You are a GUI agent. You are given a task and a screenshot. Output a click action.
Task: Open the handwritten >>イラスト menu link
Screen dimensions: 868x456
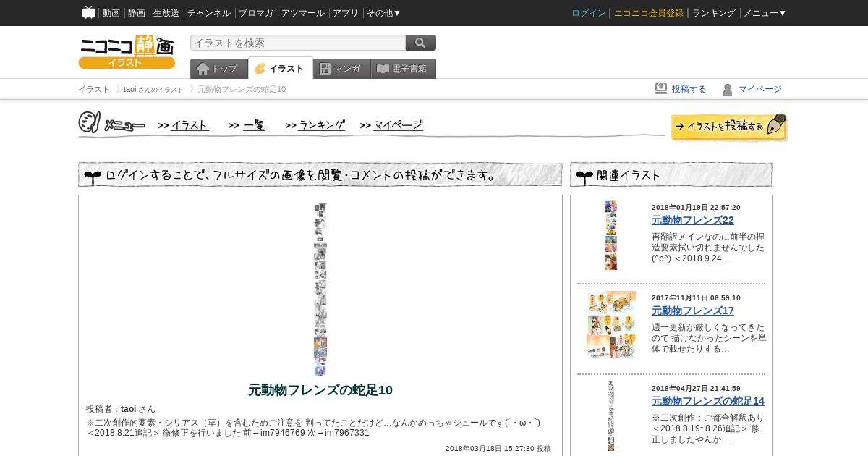click(x=184, y=125)
